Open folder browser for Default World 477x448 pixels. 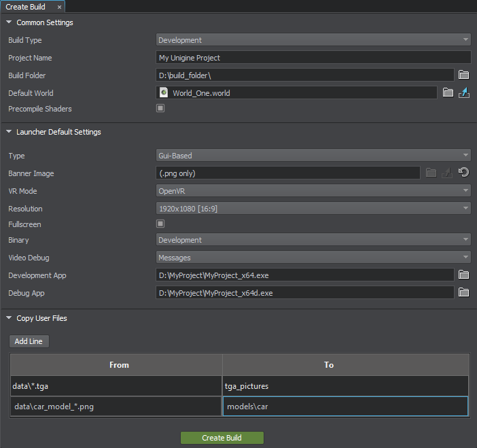pyautogui.click(x=448, y=93)
